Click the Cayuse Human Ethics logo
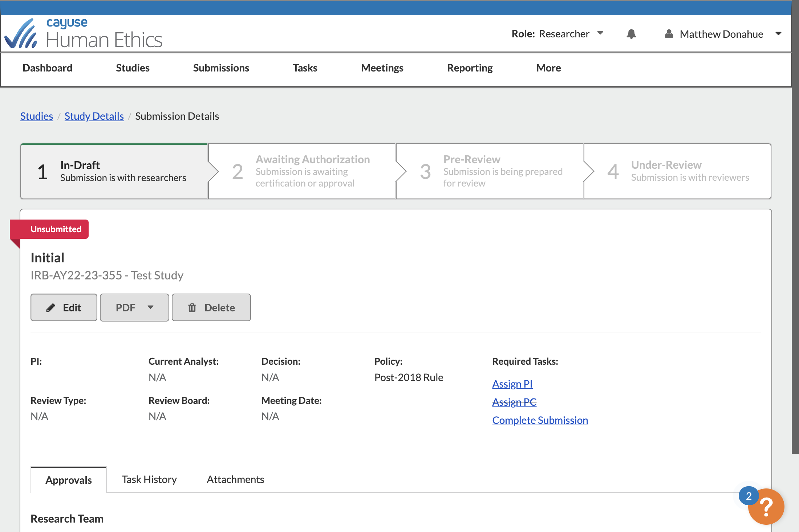Viewport: 799px width, 532px height. (x=84, y=33)
